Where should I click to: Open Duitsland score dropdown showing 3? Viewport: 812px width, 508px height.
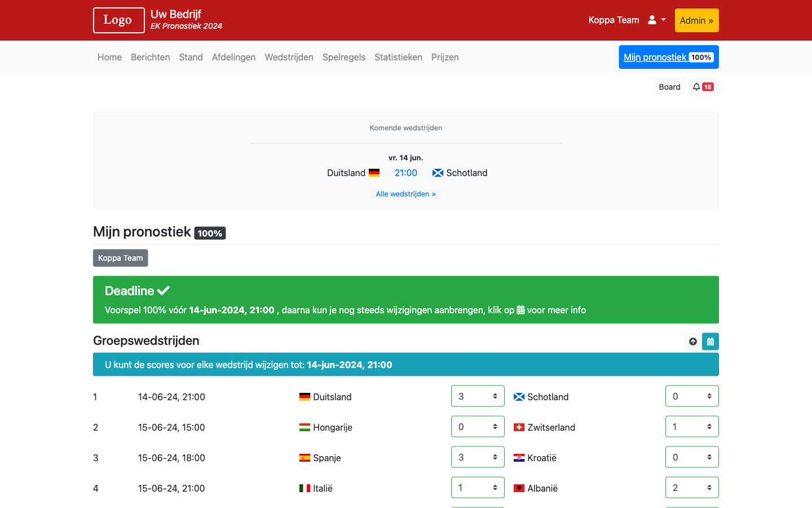[x=478, y=396]
